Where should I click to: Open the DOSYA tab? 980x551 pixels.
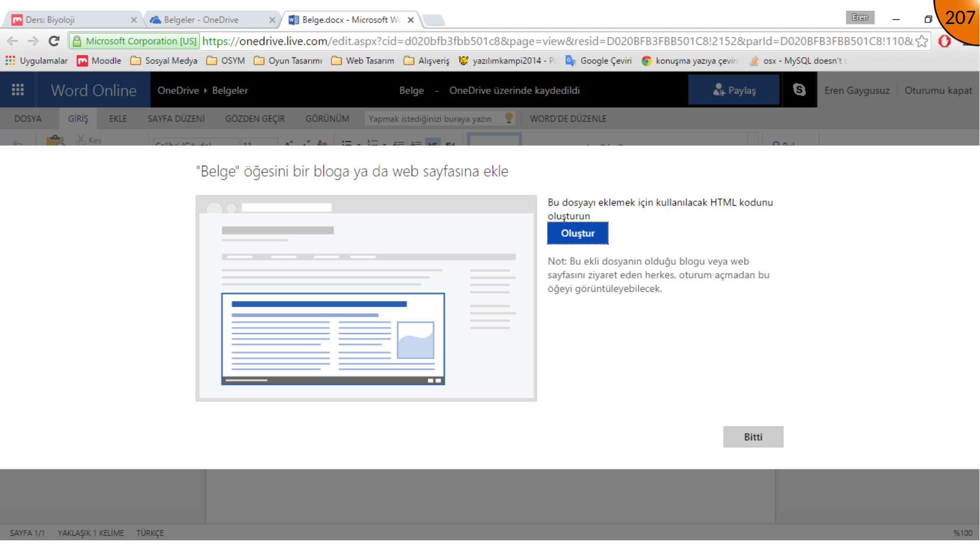pos(28,118)
